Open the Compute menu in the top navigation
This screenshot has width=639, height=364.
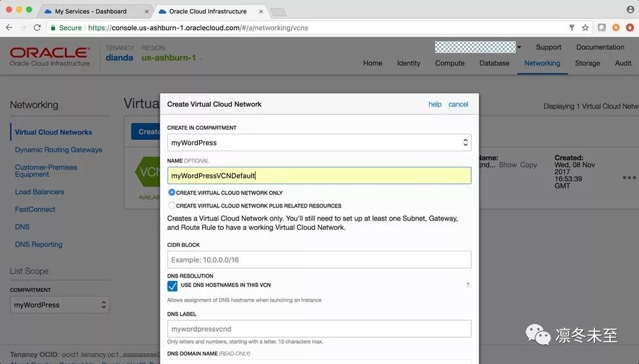450,63
